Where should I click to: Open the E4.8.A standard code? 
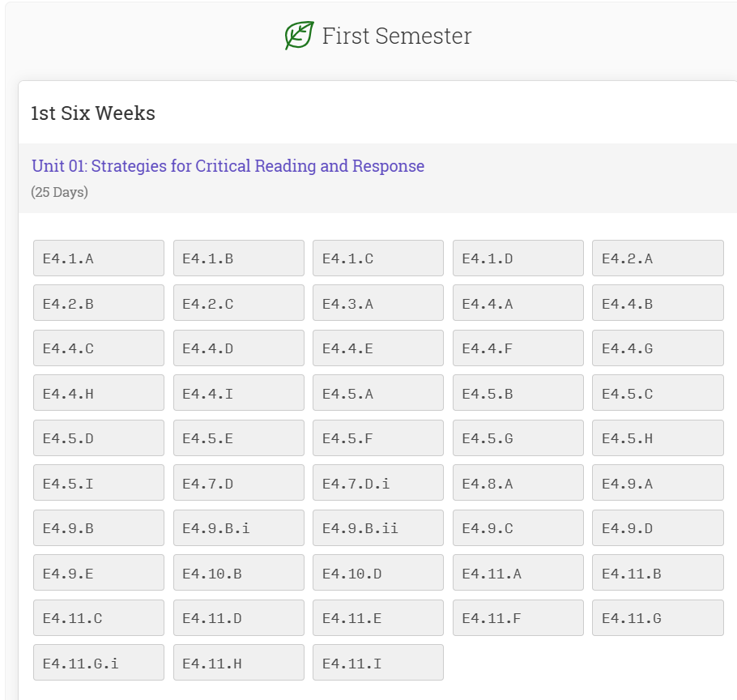pos(518,484)
